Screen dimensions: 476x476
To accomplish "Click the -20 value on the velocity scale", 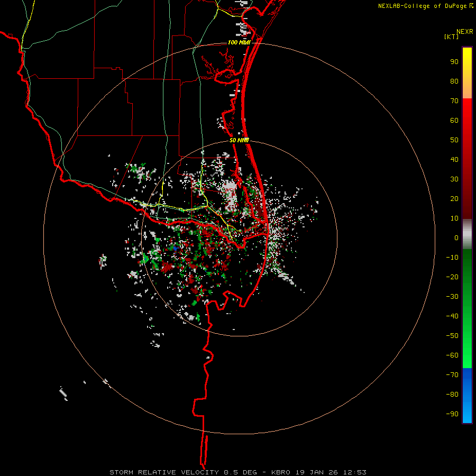I will pyautogui.click(x=452, y=277).
